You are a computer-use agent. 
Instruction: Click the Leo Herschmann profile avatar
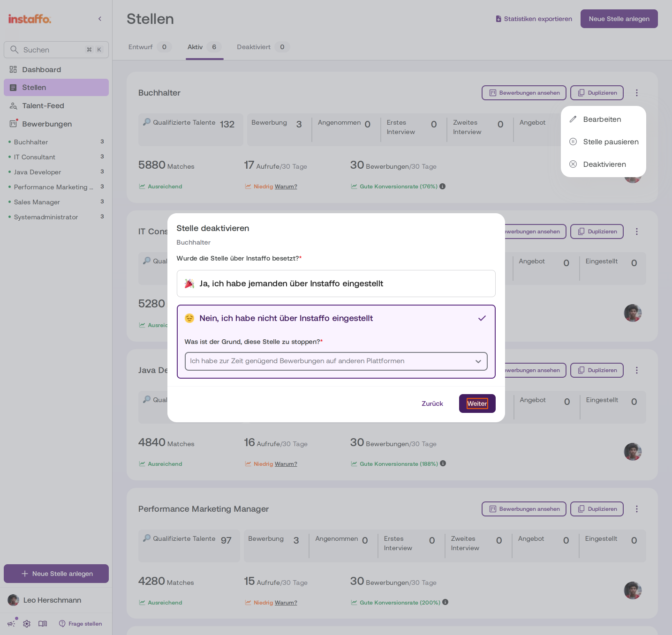click(x=13, y=600)
